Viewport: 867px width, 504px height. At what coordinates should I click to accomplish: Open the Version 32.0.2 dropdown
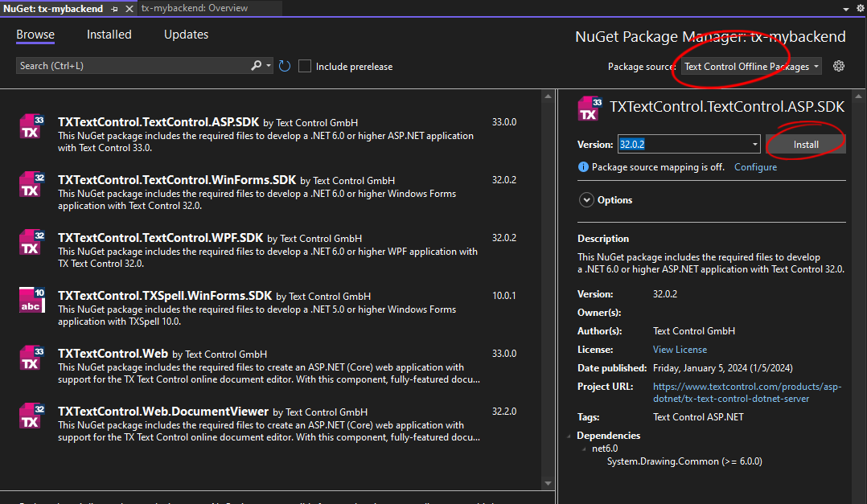point(754,144)
